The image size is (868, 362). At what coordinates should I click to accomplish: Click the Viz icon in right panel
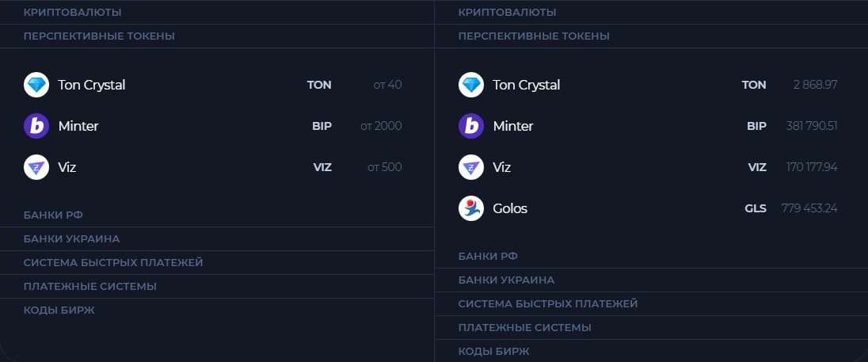point(471,167)
